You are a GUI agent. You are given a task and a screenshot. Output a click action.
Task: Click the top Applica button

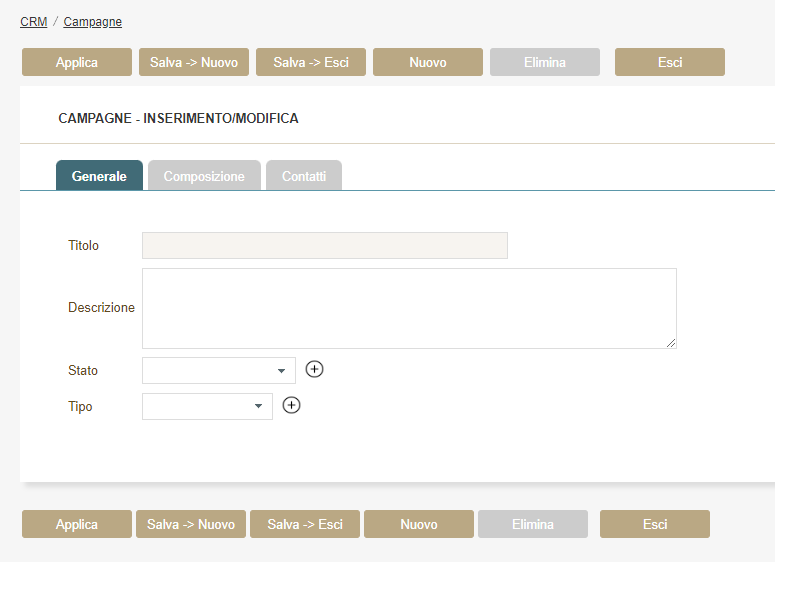tap(77, 62)
